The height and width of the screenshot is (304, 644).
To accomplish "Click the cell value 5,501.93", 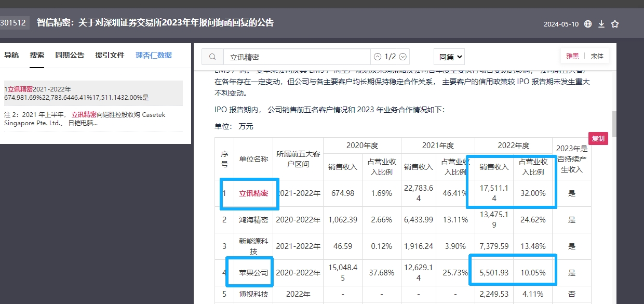I will pyautogui.click(x=494, y=273).
